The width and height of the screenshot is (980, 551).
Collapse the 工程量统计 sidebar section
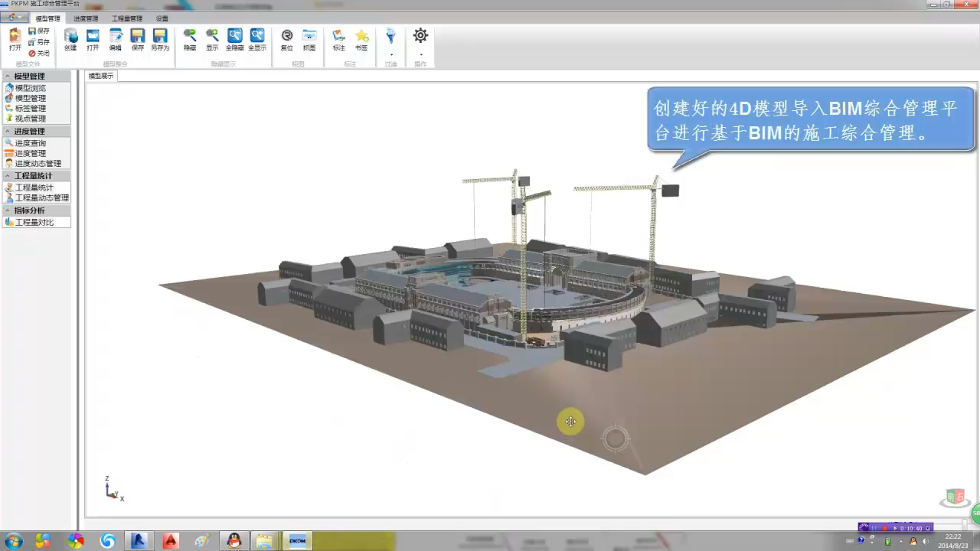[36, 176]
